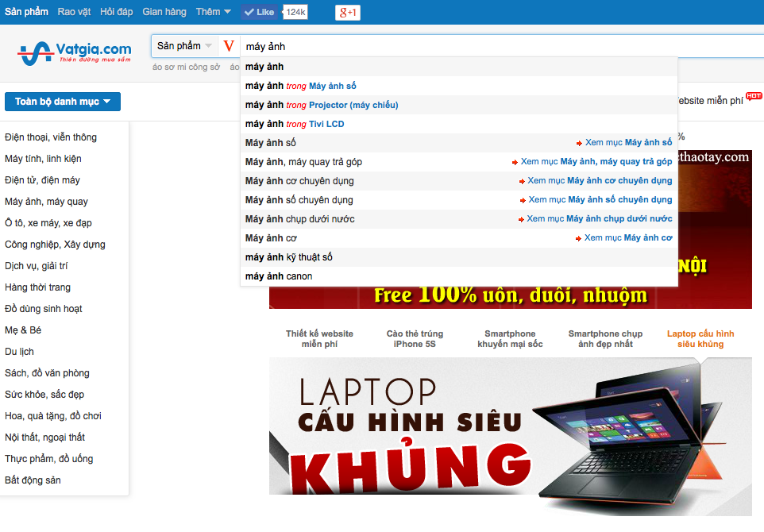Open the Sản phẩm search category dropdown

tap(184, 46)
